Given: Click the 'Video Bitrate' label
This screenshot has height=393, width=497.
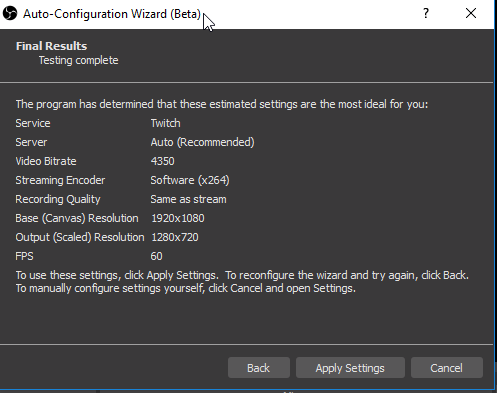Looking at the screenshot, I should 46,161.
